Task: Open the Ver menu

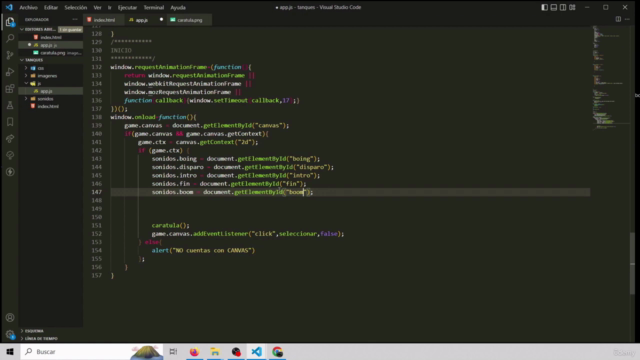Action: 97,7
